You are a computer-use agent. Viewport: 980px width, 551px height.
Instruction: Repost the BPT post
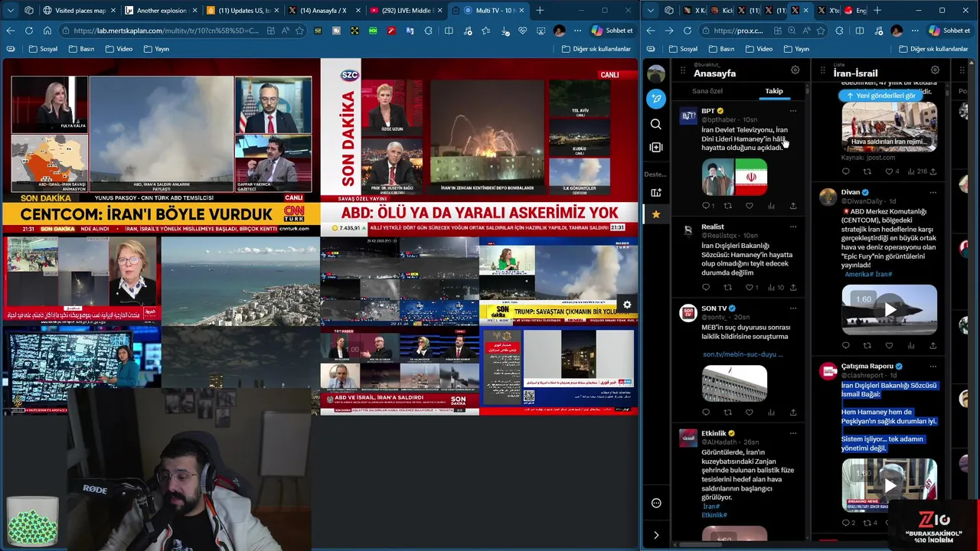727,205
